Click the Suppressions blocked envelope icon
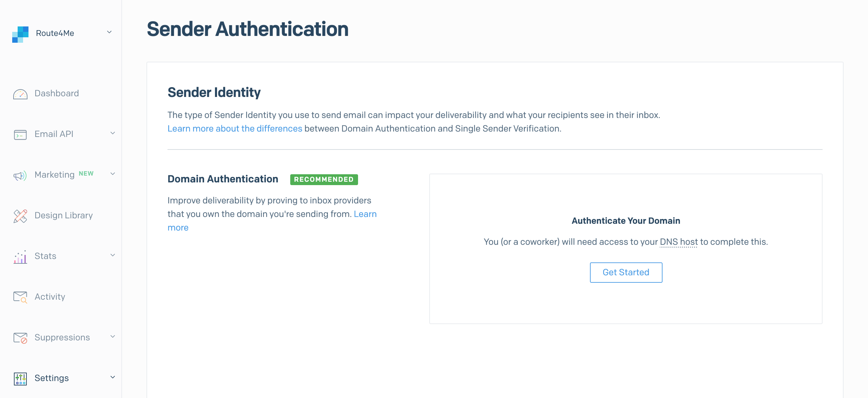Viewport: 868px width, 398px height. coord(20,338)
